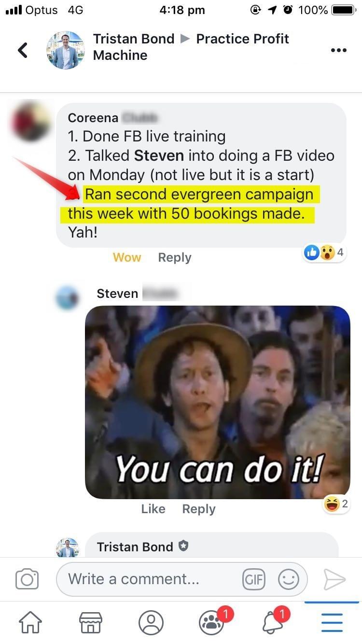
Task: Tap Wow reaction under Coreena's comment
Action: [127, 257]
